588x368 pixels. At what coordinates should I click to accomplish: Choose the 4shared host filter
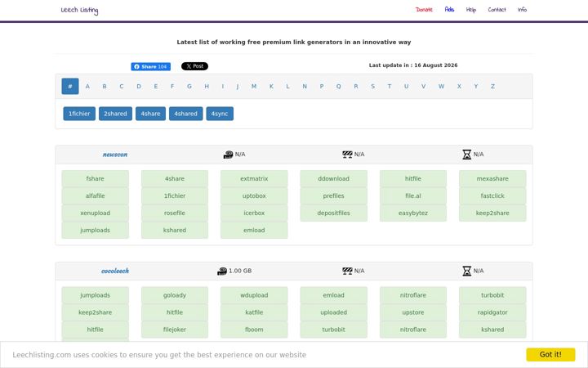pos(185,114)
